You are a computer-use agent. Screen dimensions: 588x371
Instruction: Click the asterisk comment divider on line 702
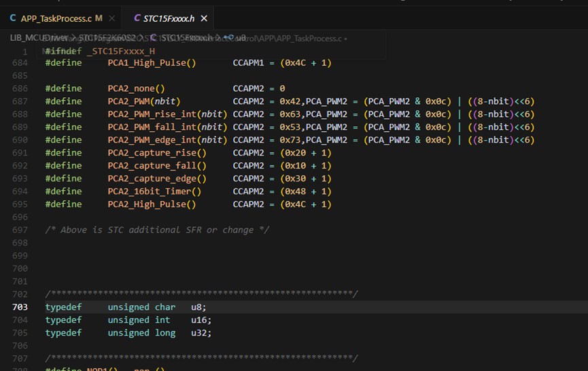[201, 294]
